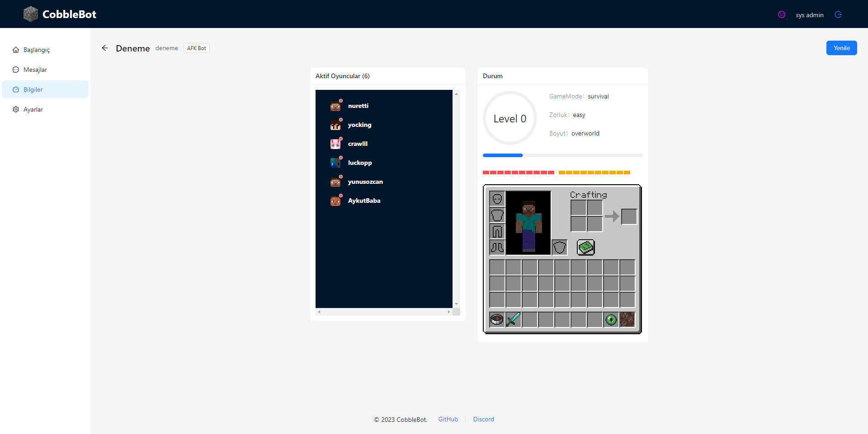Click the back arrow next to Deneme

[x=105, y=48]
